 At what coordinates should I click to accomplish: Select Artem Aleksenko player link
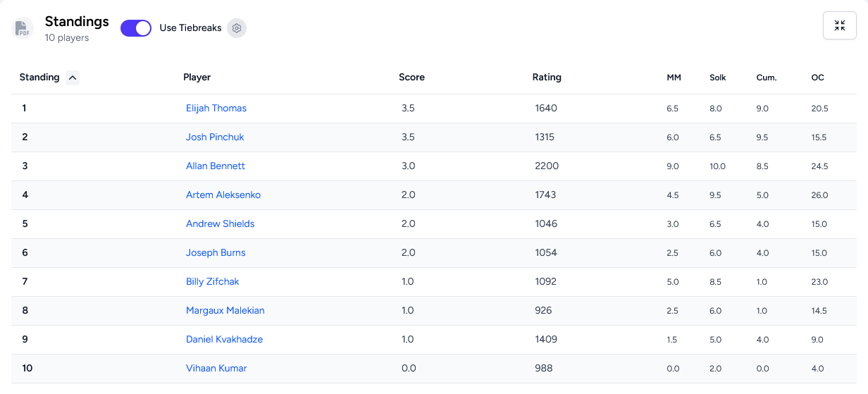pyautogui.click(x=223, y=195)
